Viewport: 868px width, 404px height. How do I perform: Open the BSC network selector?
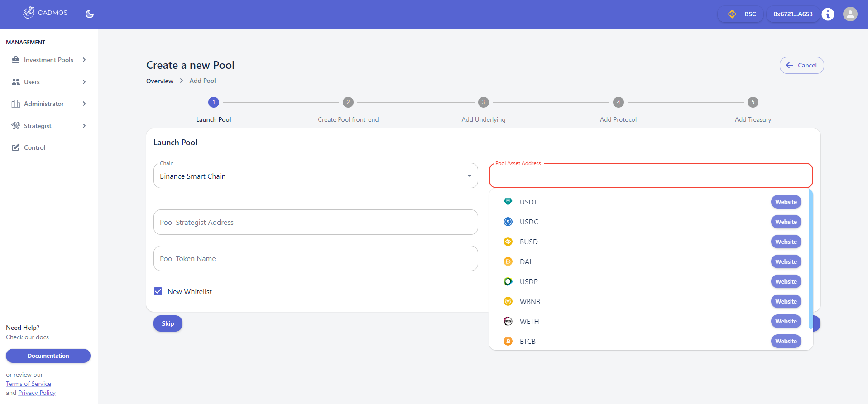click(740, 14)
